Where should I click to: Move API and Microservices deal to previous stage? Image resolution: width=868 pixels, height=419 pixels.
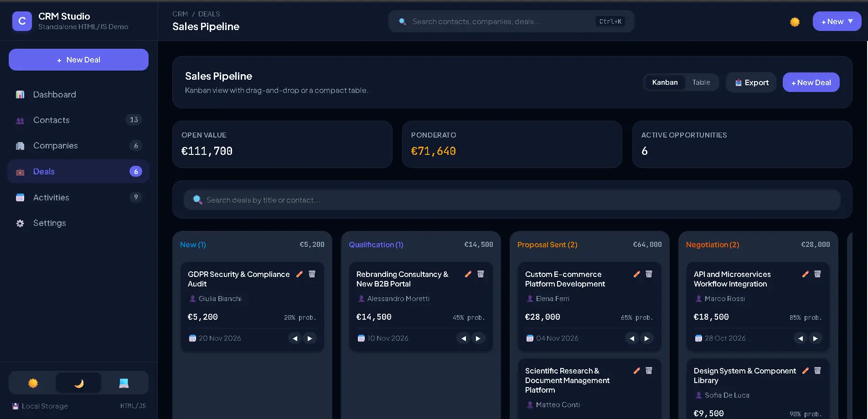pos(801,338)
